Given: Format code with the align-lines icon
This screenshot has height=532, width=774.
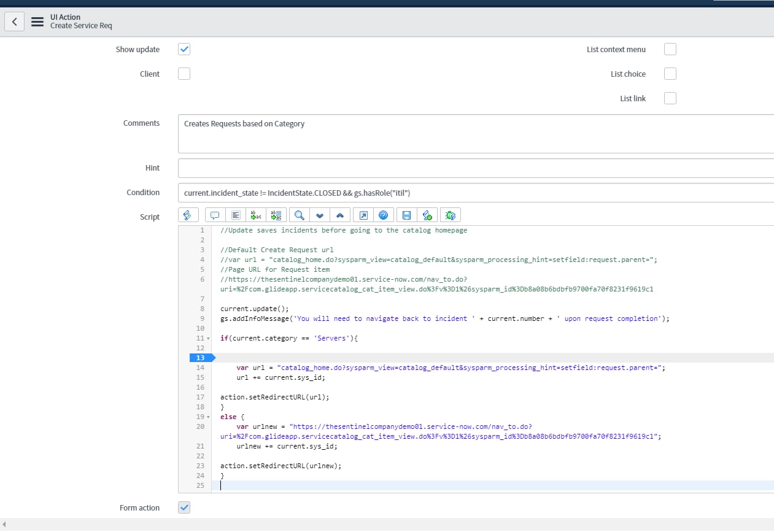Looking at the screenshot, I should 235,215.
